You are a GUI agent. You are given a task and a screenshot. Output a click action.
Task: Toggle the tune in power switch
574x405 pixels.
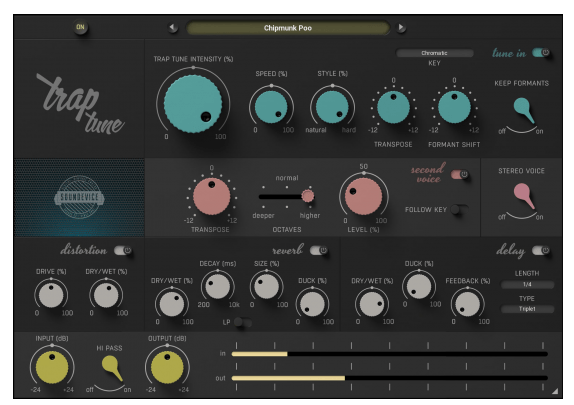(x=541, y=53)
